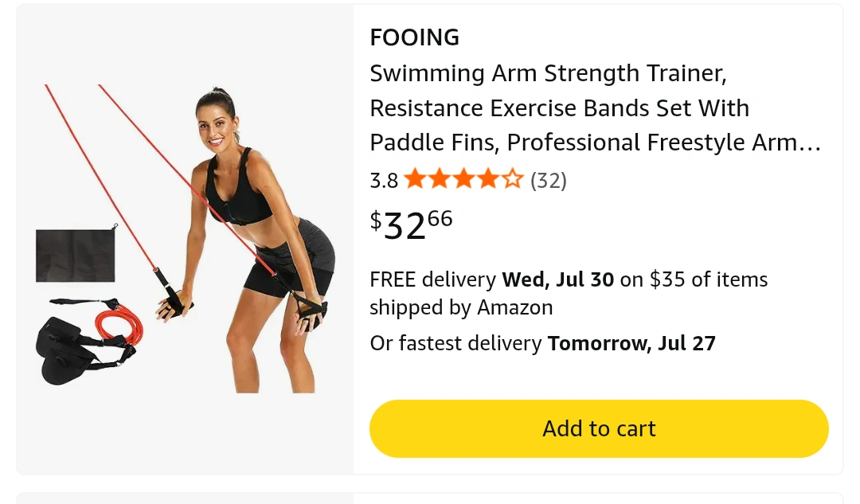
Task: Click the fourth filled orange star
Action: click(x=488, y=179)
